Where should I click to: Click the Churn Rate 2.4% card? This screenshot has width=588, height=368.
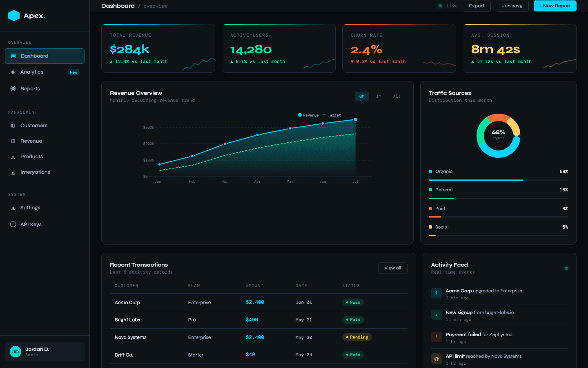(x=399, y=48)
